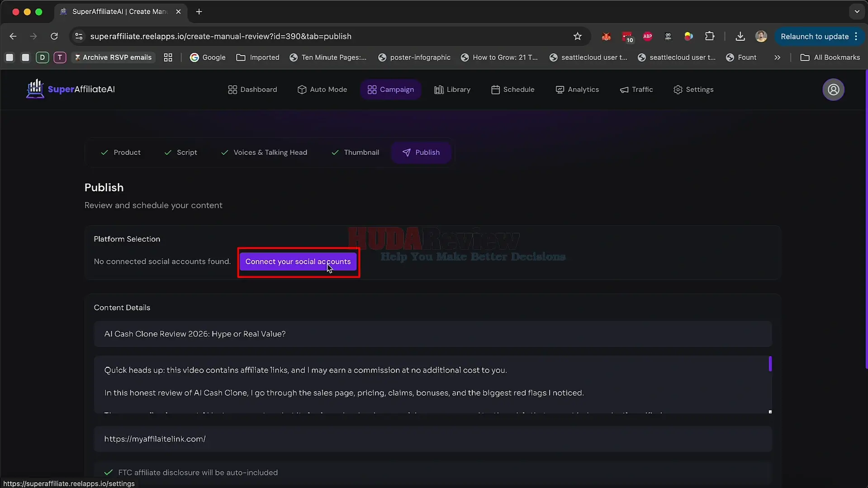The image size is (868, 488).
Task: Open the user profile avatar icon
Action: pos(833,90)
